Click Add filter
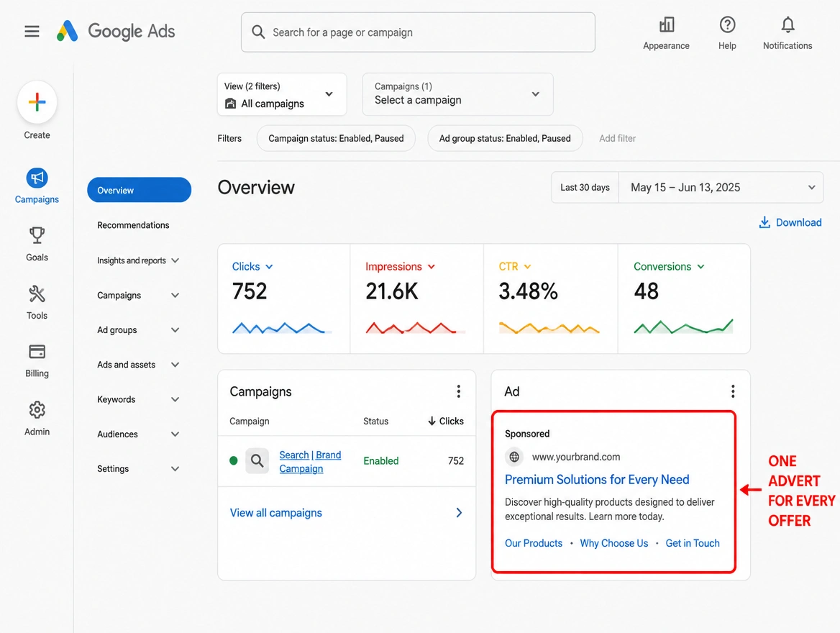Screen dimensions: 840x633 pos(617,138)
